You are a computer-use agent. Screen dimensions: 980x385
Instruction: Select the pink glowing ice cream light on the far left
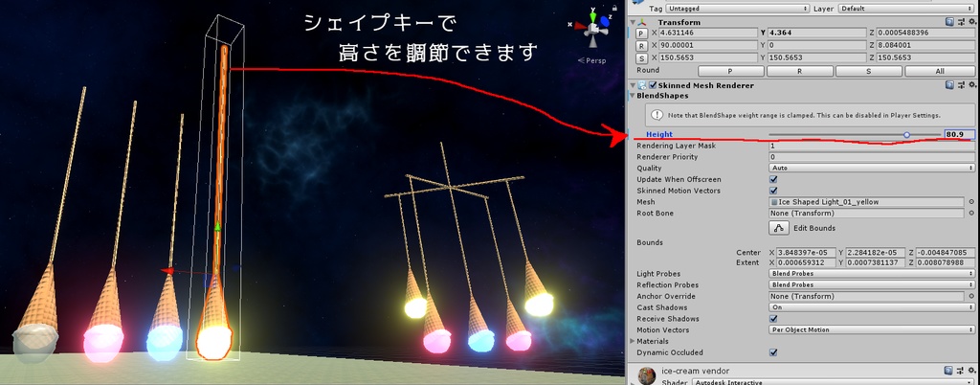pyautogui.click(x=103, y=343)
